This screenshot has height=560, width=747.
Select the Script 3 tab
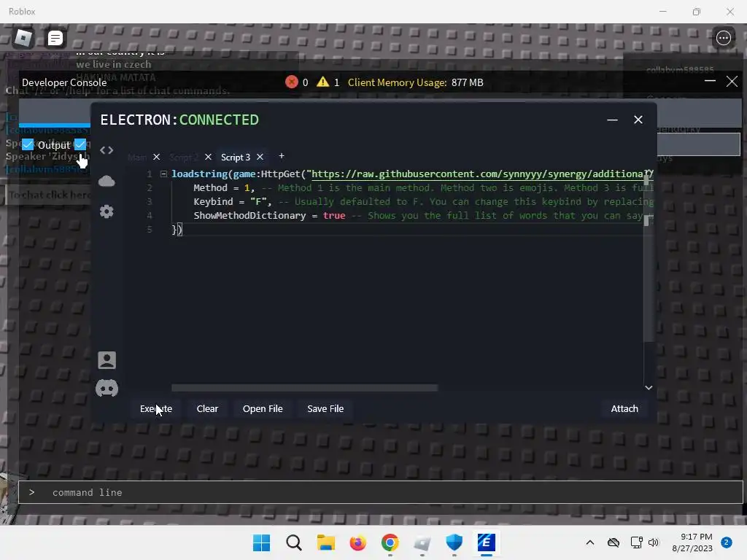pos(236,157)
